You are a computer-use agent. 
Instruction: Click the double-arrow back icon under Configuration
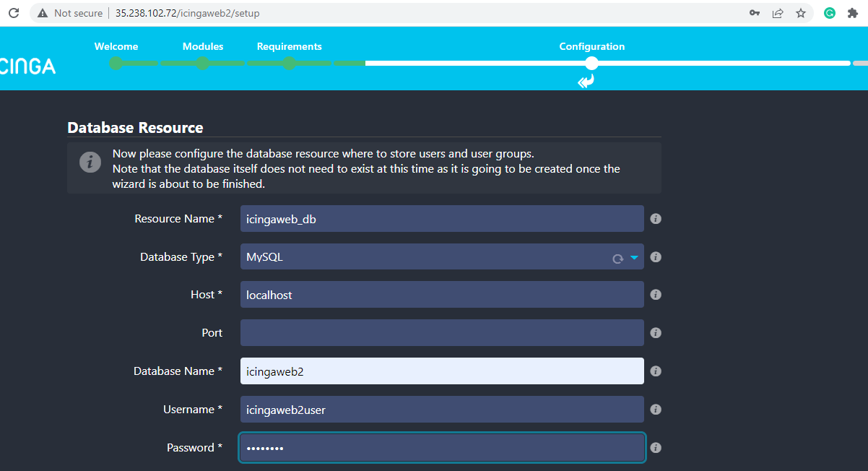click(586, 82)
